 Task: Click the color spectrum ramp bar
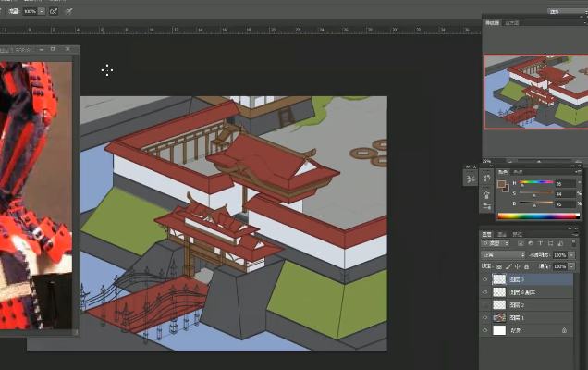click(x=535, y=216)
